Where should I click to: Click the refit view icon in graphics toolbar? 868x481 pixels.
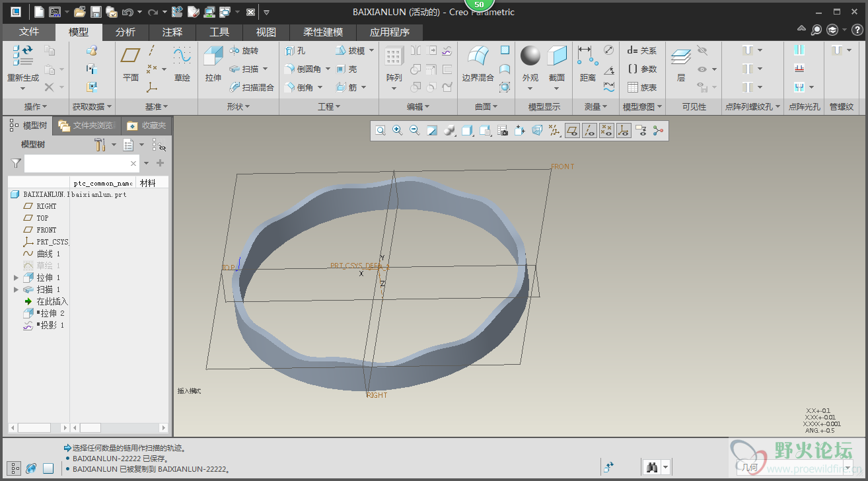380,131
